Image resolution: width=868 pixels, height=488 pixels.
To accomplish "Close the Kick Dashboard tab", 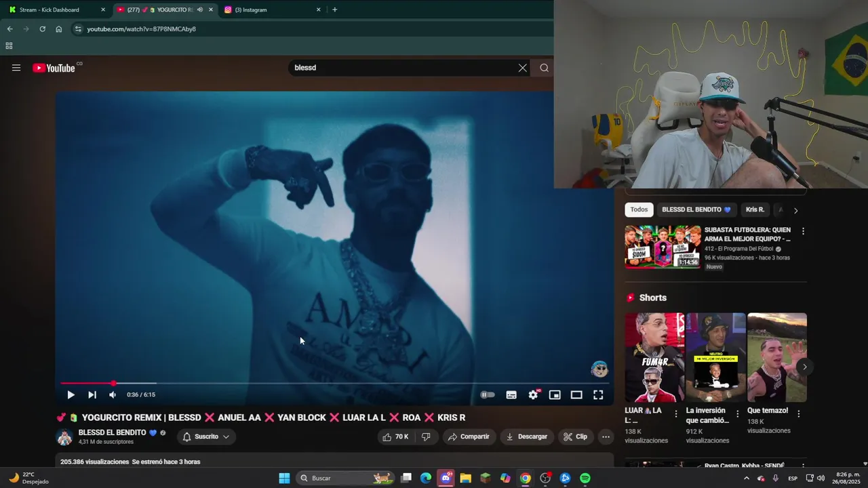I will 103,9.
